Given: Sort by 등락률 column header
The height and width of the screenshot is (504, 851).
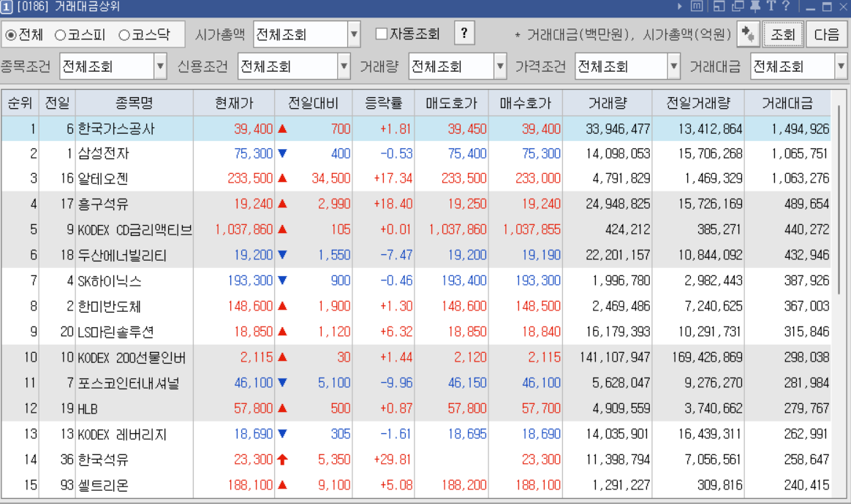Looking at the screenshot, I should coord(383,103).
